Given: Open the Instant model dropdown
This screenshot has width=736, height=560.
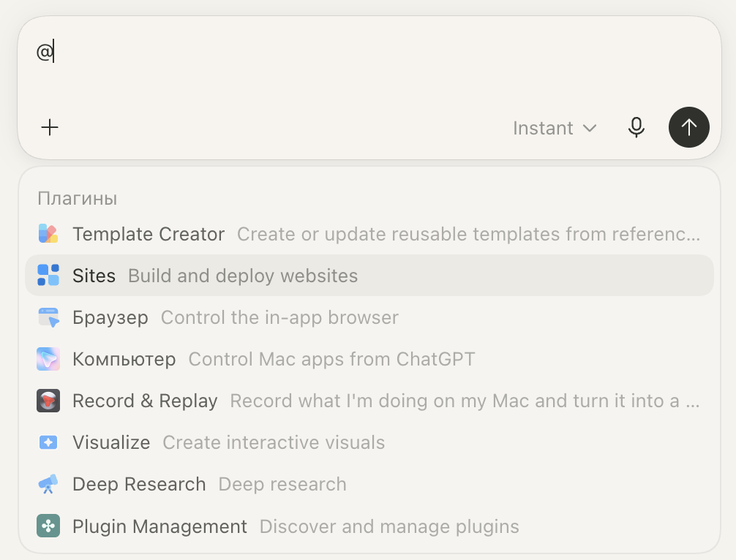Looking at the screenshot, I should (555, 128).
